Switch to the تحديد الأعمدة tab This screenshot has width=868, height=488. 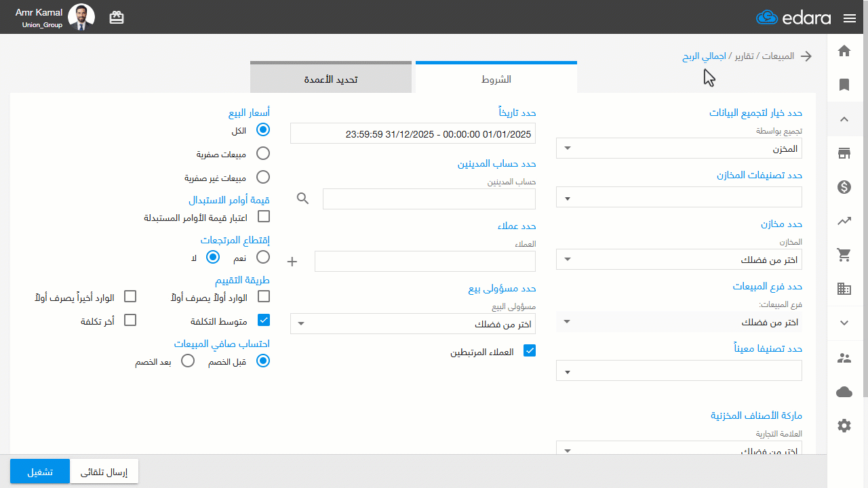pos(331,79)
